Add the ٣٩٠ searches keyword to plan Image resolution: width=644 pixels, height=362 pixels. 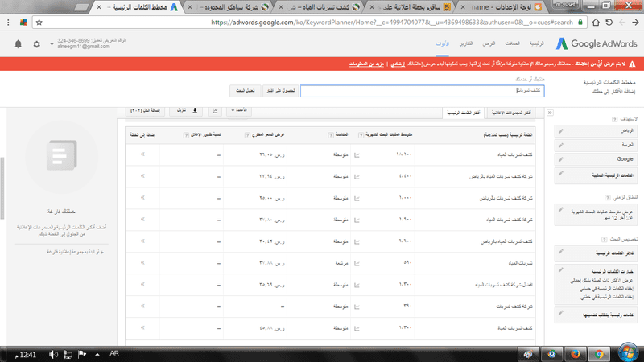point(142,306)
